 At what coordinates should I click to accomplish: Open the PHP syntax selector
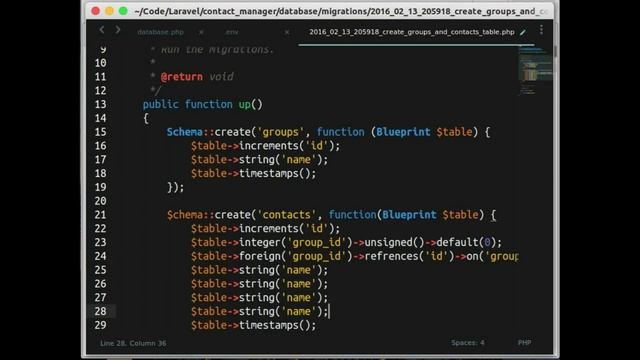pos(524,342)
